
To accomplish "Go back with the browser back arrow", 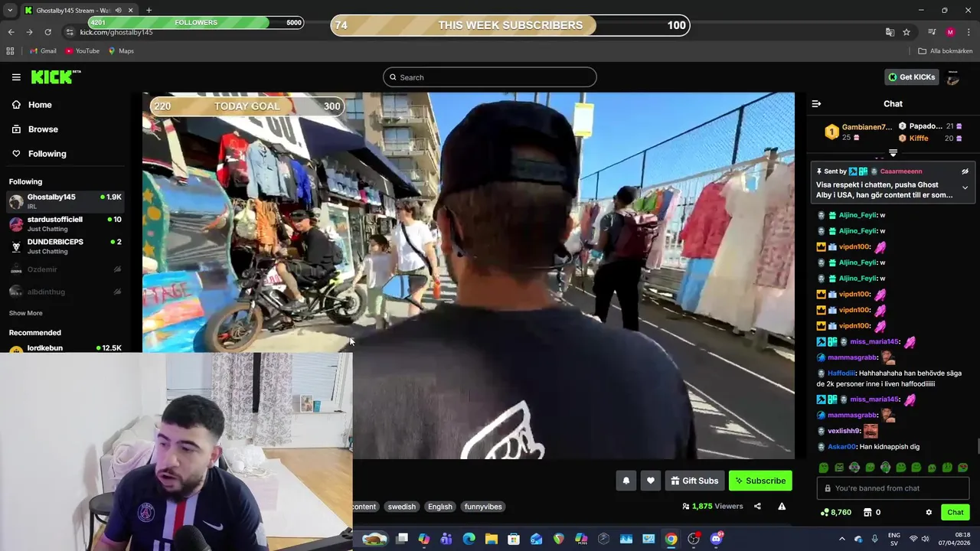I will [x=11, y=32].
